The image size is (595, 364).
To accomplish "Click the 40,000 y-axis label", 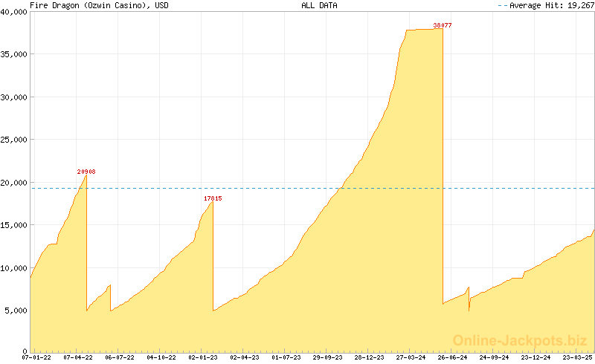I will 13,11.
